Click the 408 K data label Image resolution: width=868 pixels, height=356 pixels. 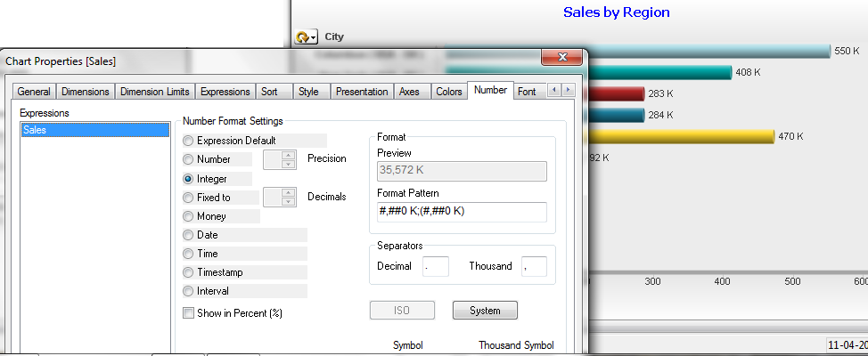pyautogui.click(x=749, y=72)
